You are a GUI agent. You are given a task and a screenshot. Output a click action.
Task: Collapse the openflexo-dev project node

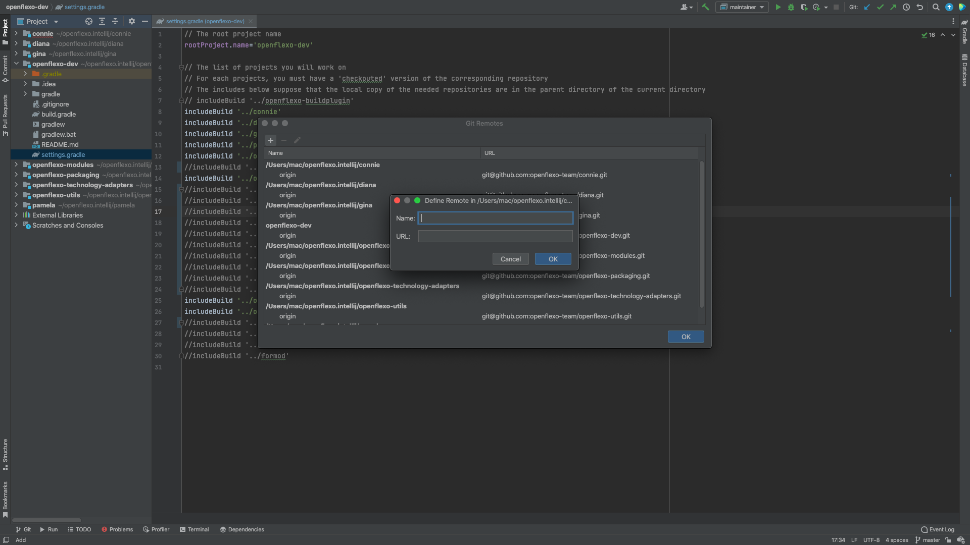pos(17,64)
